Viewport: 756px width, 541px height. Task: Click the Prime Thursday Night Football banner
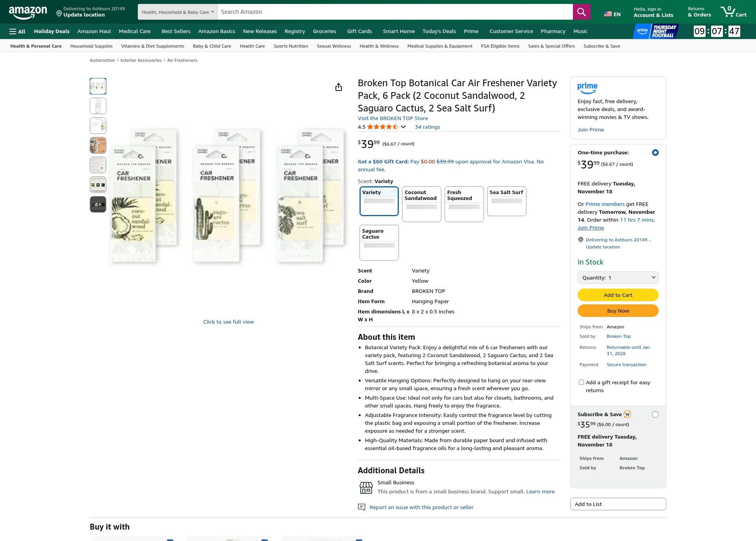(x=656, y=31)
